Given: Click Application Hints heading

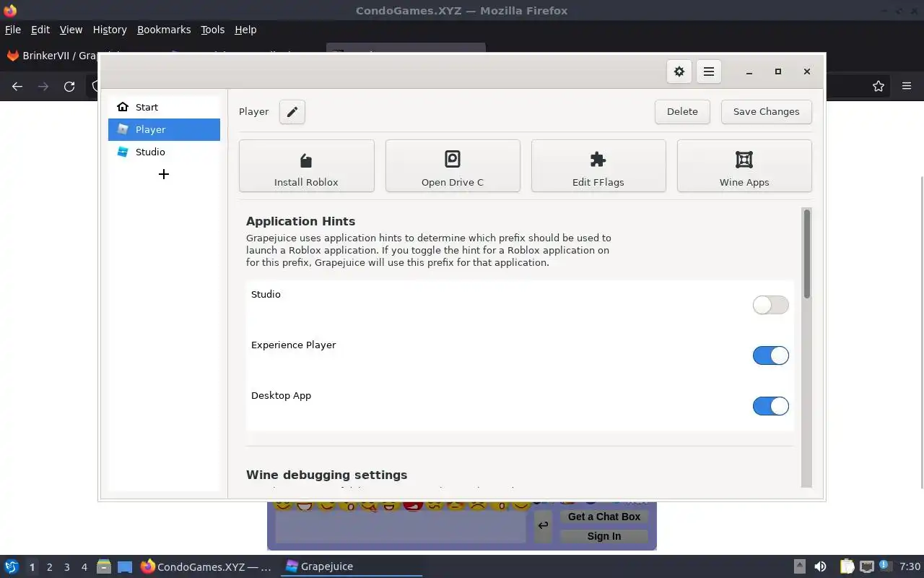Looking at the screenshot, I should [x=300, y=221].
